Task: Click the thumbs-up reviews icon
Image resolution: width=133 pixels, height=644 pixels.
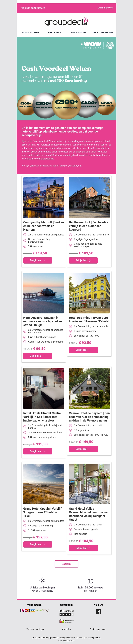Action: 90,580
